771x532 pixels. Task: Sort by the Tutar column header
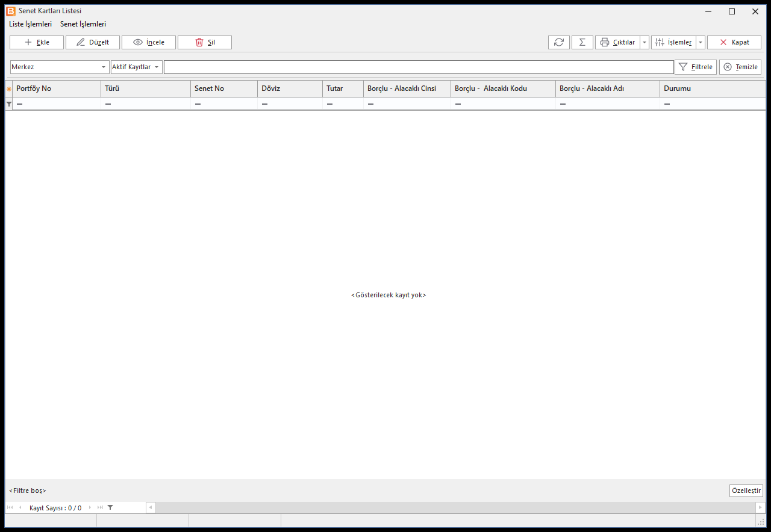coord(343,88)
